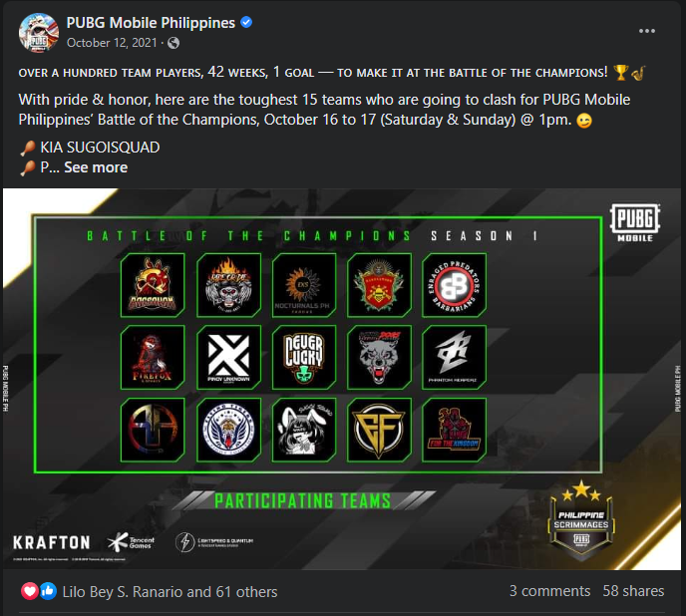Click the gold EF shield logo
This screenshot has height=616, width=686.
click(x=379, y=430)
